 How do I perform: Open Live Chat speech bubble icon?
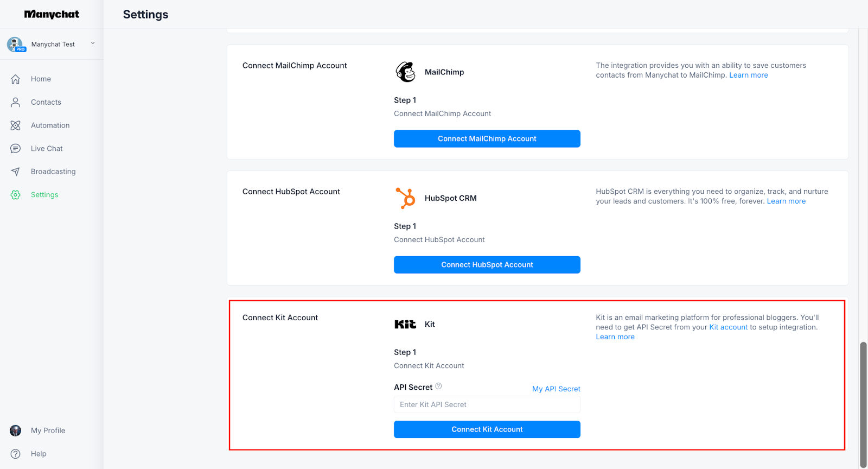pos(16,149)
